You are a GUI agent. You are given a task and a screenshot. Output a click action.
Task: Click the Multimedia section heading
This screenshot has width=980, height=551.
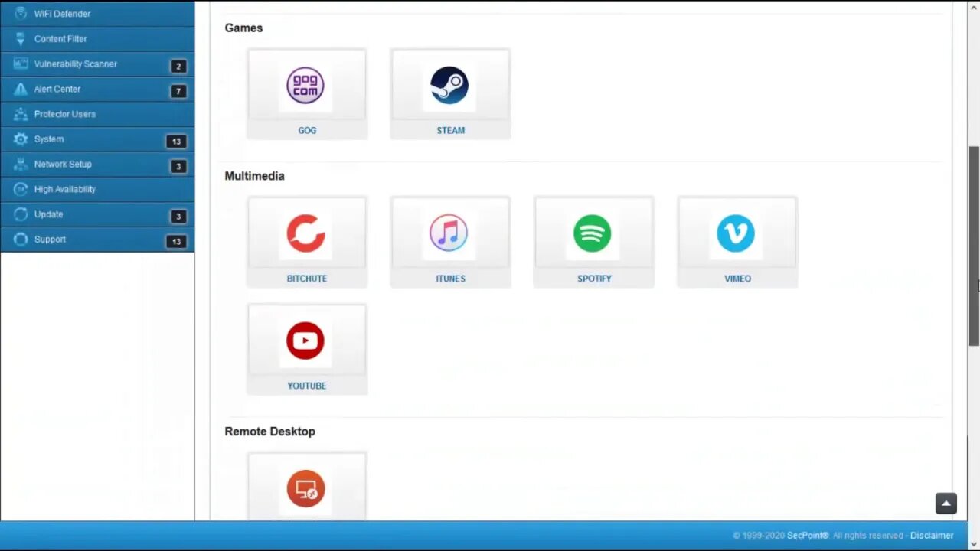[254, 176]
